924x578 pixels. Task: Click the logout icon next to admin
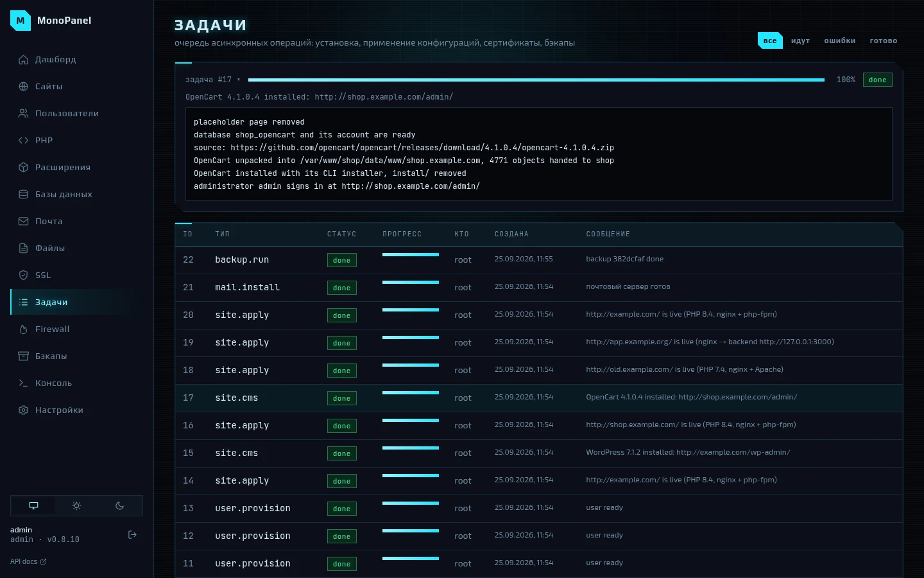coord(132,535)
